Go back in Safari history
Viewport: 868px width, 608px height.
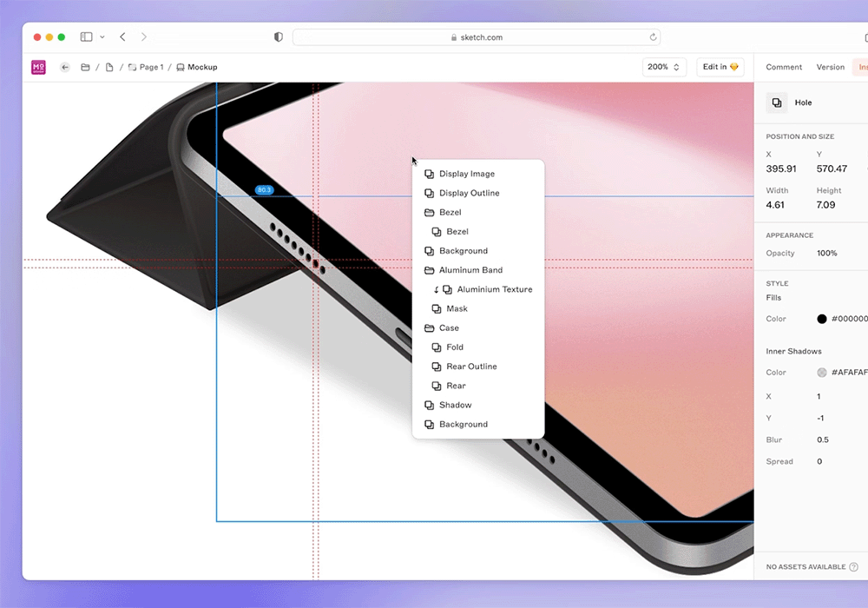point(123,37)
